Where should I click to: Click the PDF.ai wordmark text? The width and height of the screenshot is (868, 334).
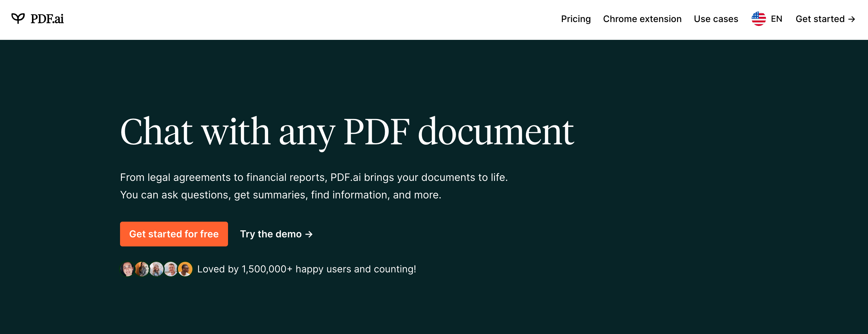pyautogui.click(x=47, y=19)
